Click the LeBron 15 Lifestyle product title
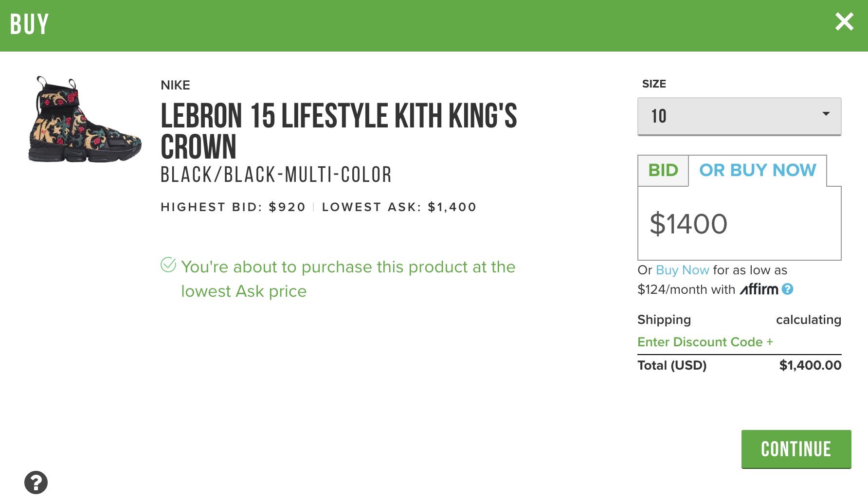Viewport: 868px width, 500px height. coord(339,130)
